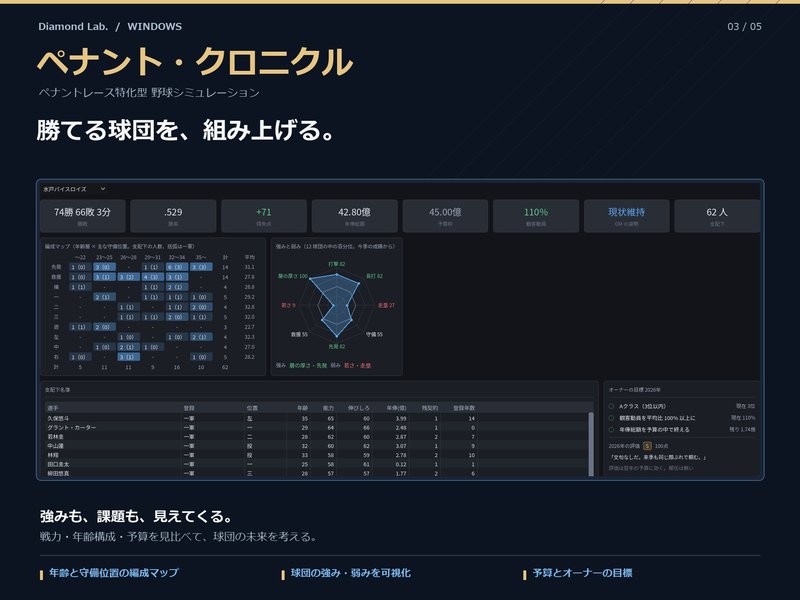Click the 110% attendance card
Image resolution: width=800 pixels, height=600 pixels.
pyautogui.click(x=536, y=216)
